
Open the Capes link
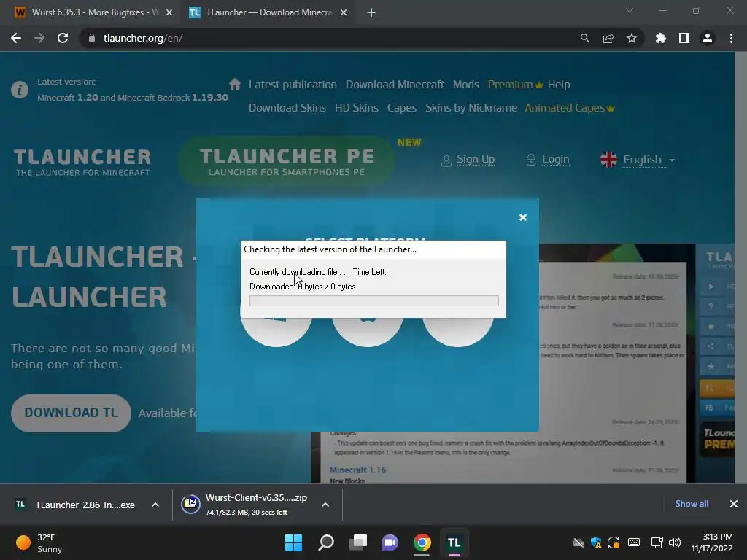tap(402, 108)
